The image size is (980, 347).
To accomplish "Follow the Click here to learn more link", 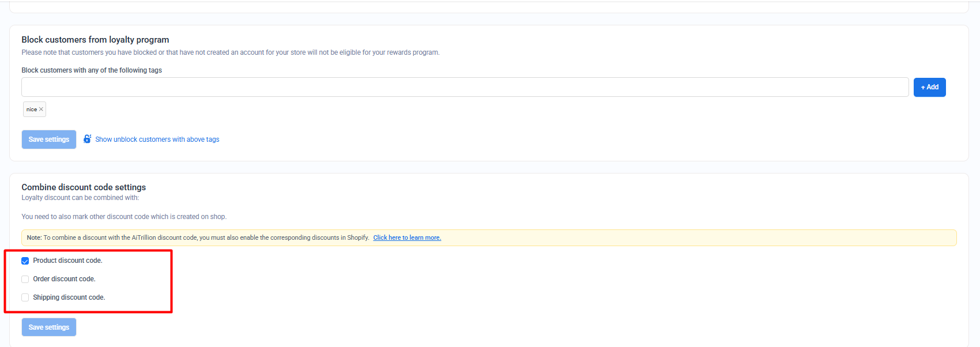I will tap(407, 237).
